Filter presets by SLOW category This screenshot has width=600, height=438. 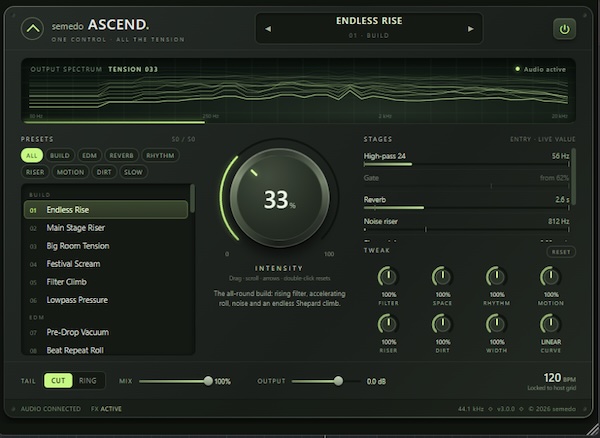tap(133, 172)
